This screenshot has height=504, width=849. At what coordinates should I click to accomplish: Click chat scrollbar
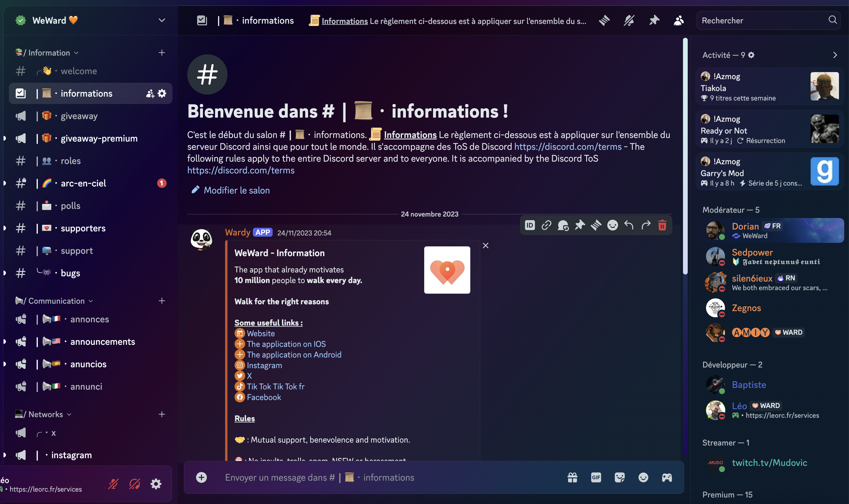click(685, 156)
